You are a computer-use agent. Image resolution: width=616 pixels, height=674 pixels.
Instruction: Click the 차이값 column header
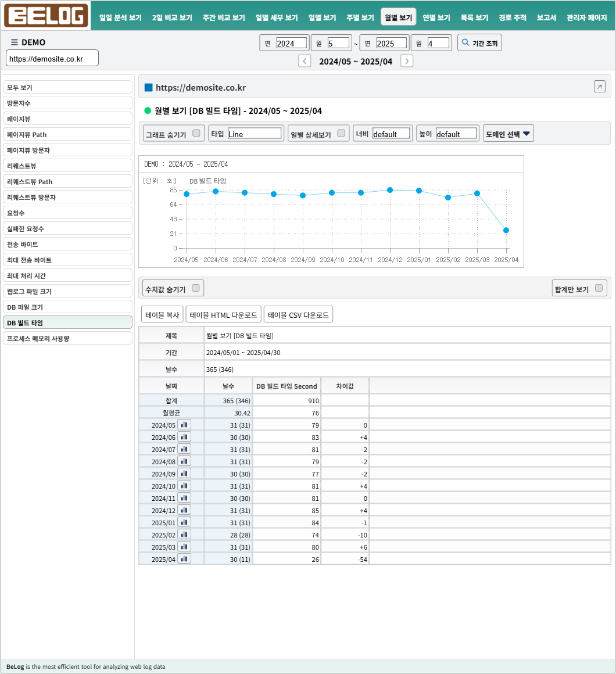coord(345,386)
